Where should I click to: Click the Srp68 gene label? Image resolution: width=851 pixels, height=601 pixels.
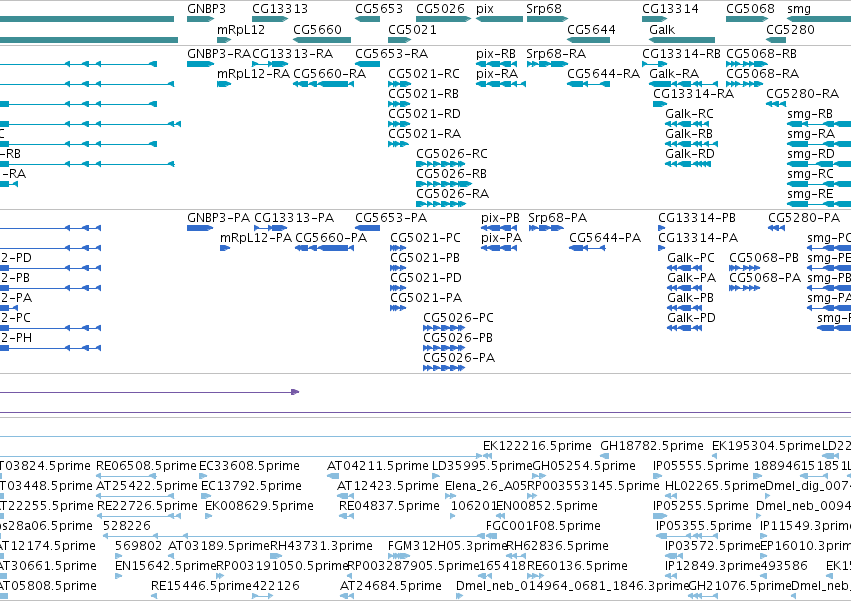pyautogui.click(x=544, y=9)
